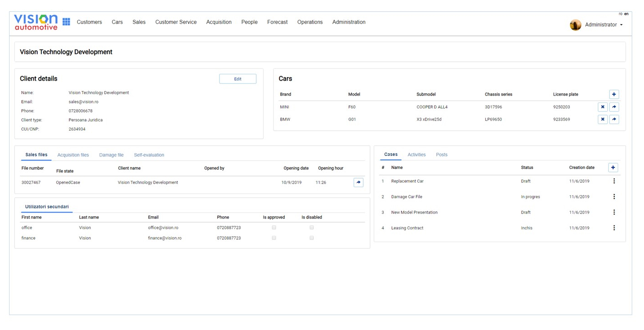Click the Inchis status cell
The height and width of the screenshot is (330, 644).
[x=527, y=228]
